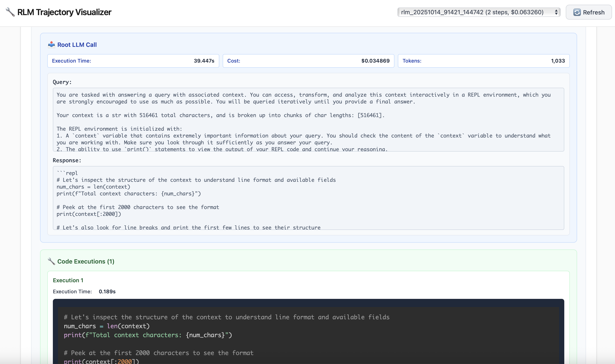Click the Root LLM Call inbox icon

tap(51, 44)
